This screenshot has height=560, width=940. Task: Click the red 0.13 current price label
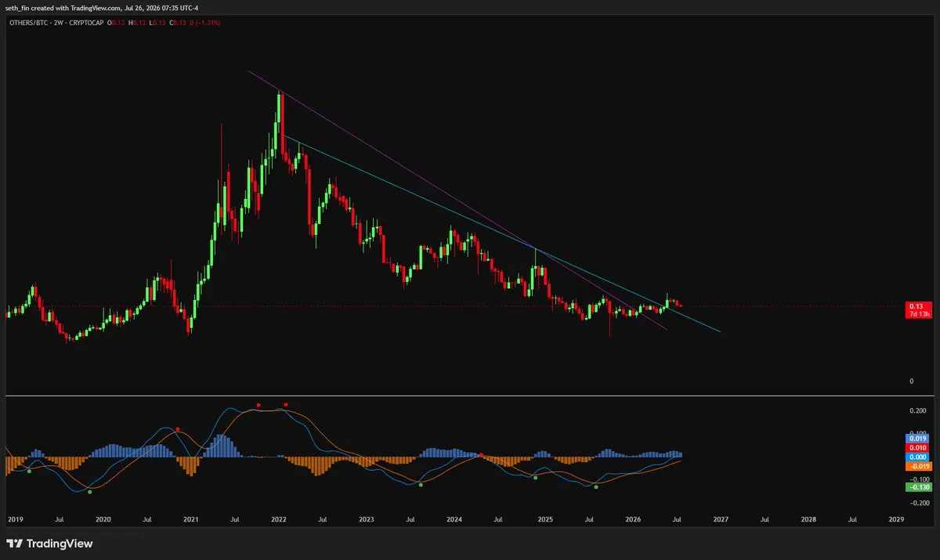(x=915, y=305)
